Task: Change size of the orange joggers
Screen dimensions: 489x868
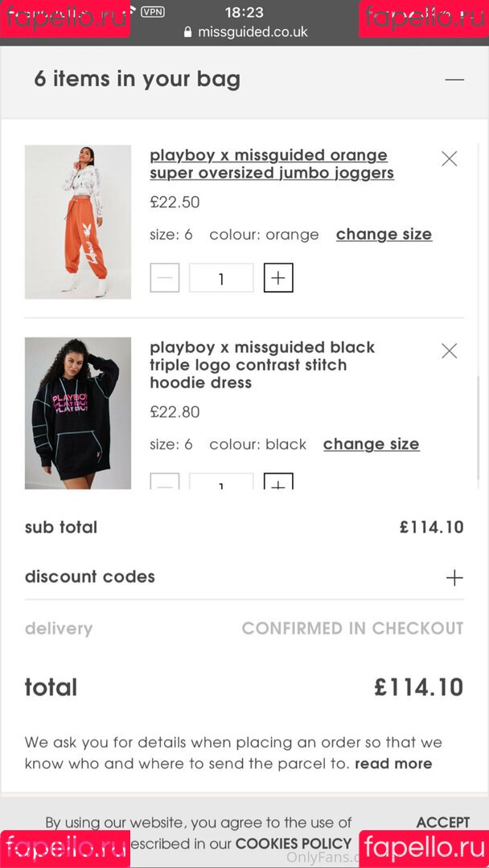Action: [384, 234]
